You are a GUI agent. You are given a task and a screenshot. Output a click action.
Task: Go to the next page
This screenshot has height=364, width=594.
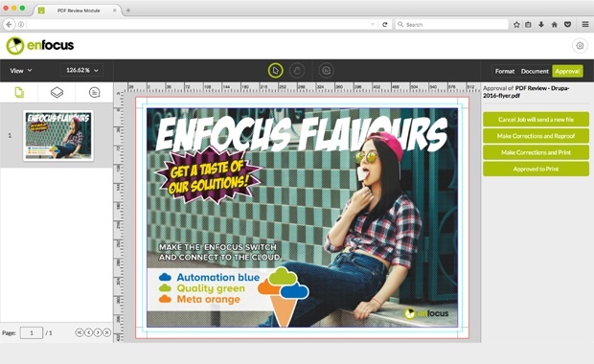coord(98,332)
